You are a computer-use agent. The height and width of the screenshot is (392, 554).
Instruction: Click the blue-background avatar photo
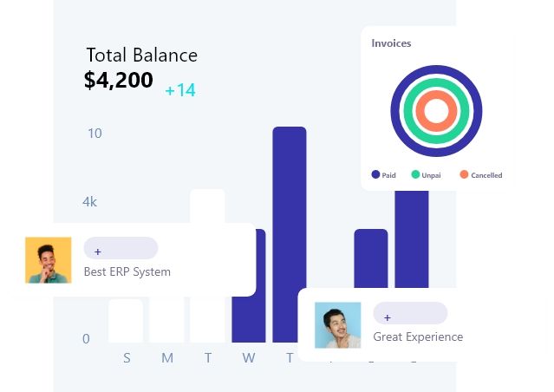[x=338, y=325]
